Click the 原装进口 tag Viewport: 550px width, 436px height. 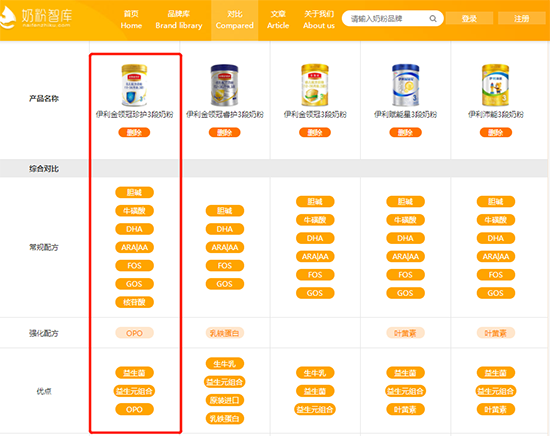(x=224, y=400)
